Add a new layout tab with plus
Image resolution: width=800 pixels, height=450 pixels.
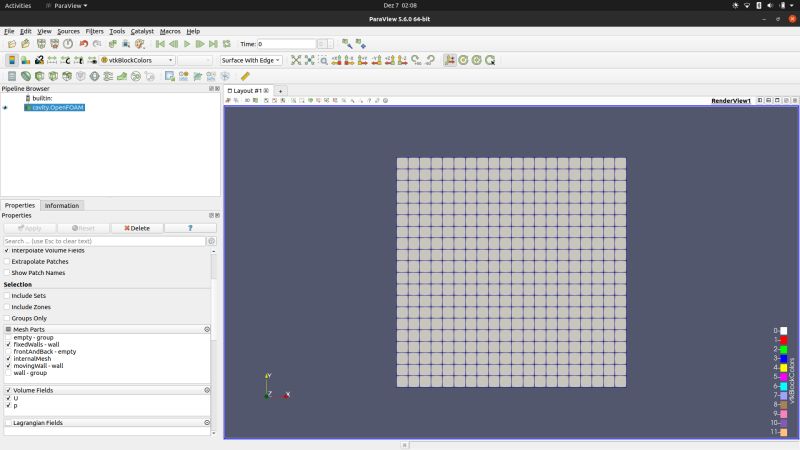coord(280,91)
